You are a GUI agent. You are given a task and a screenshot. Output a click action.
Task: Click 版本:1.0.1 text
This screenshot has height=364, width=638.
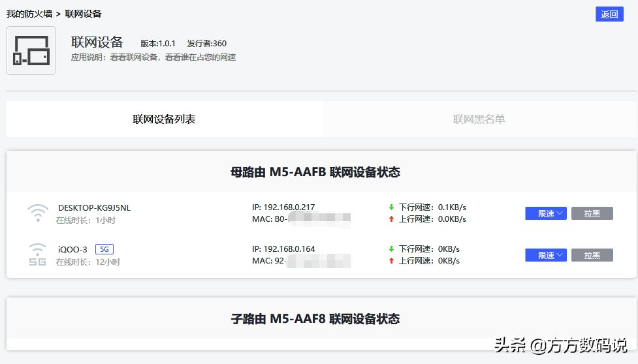158,44
